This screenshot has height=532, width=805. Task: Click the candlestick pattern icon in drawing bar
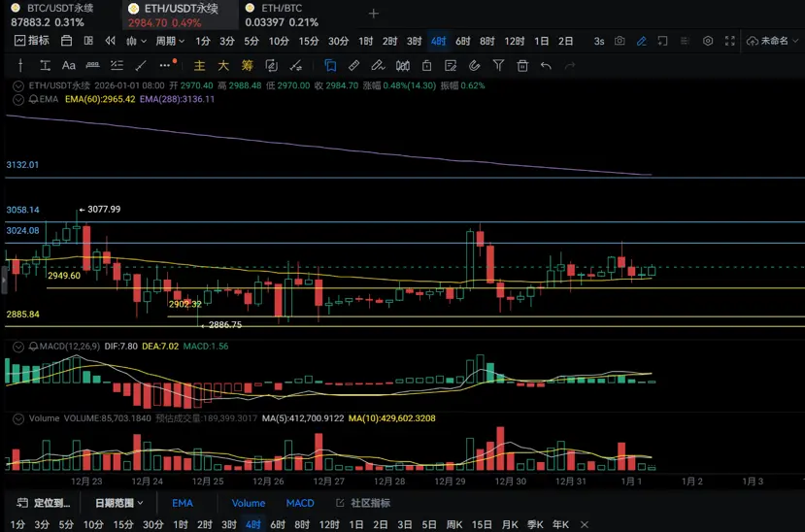coord(402,65)
